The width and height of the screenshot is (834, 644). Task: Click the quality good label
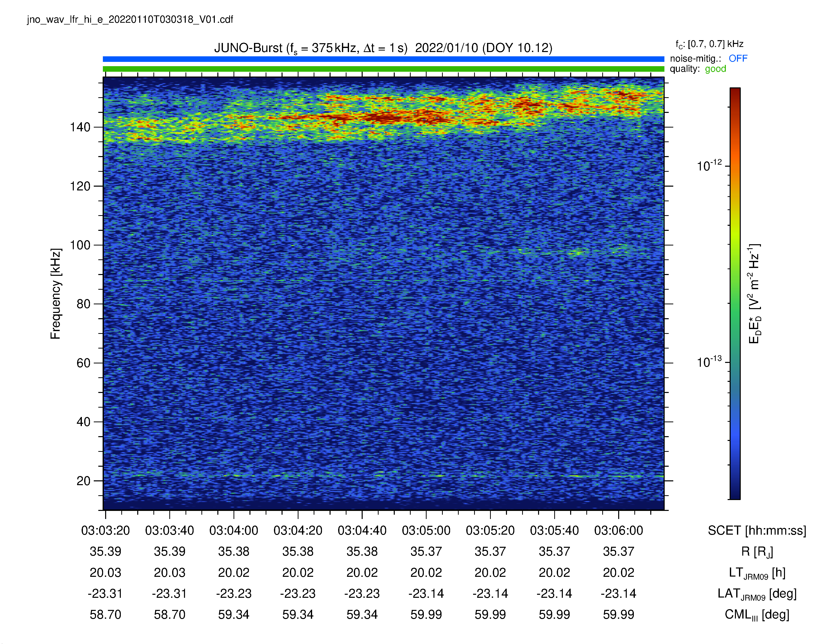click(698, 69)
